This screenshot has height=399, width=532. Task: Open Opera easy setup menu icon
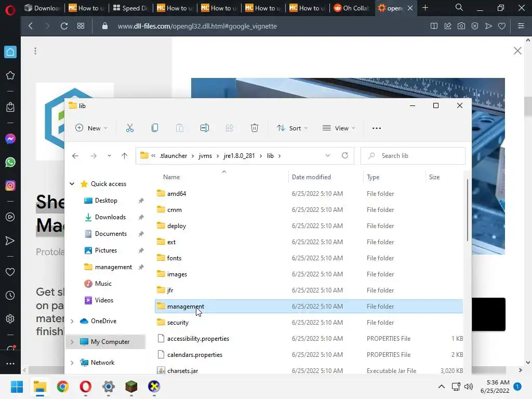[521, 26]
